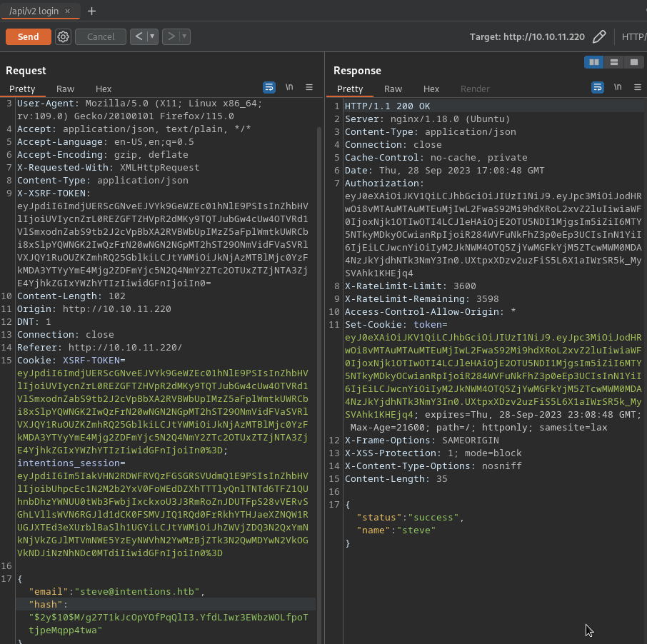Open Request panel options menu
647x644 pixels.
pyautogui.click(x=309, y=87)
